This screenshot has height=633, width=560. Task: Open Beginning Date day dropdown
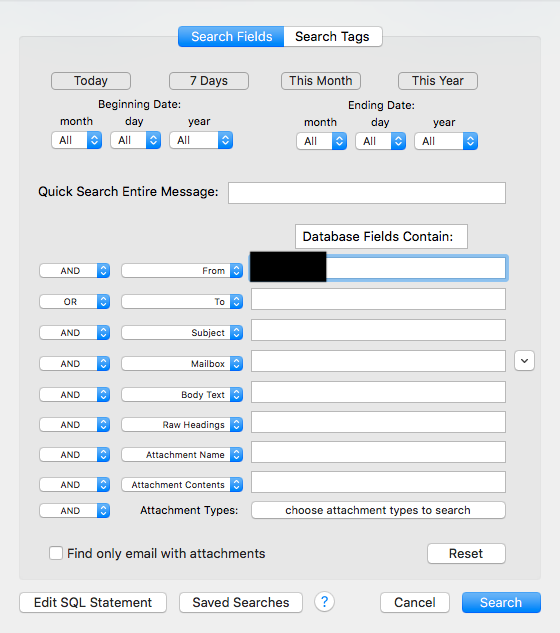[135, 140]
